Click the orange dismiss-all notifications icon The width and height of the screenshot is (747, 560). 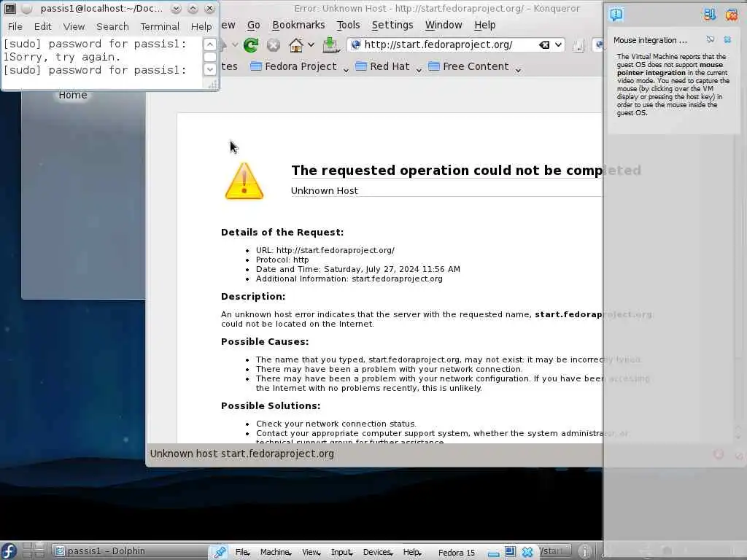tap(731, 15)
